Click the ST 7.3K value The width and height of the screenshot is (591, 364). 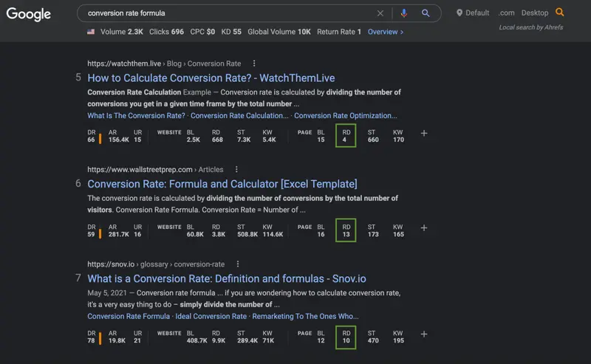(x=244, y=140)
